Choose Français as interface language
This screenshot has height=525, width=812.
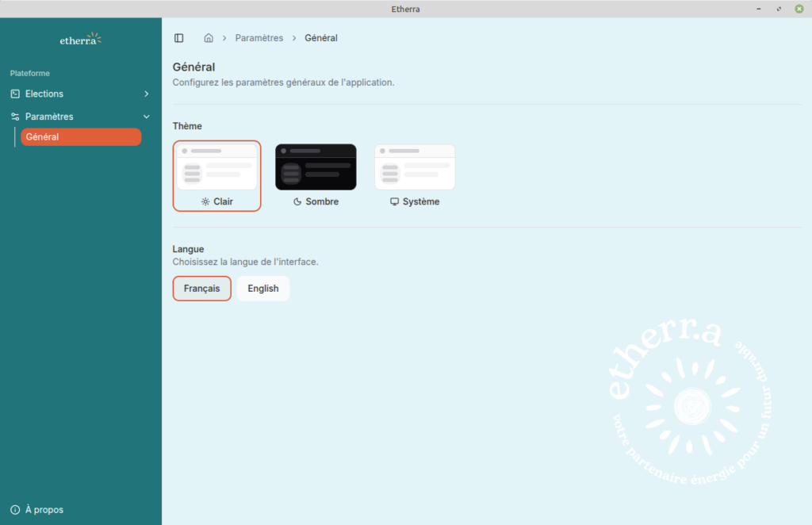coord(201,289)
